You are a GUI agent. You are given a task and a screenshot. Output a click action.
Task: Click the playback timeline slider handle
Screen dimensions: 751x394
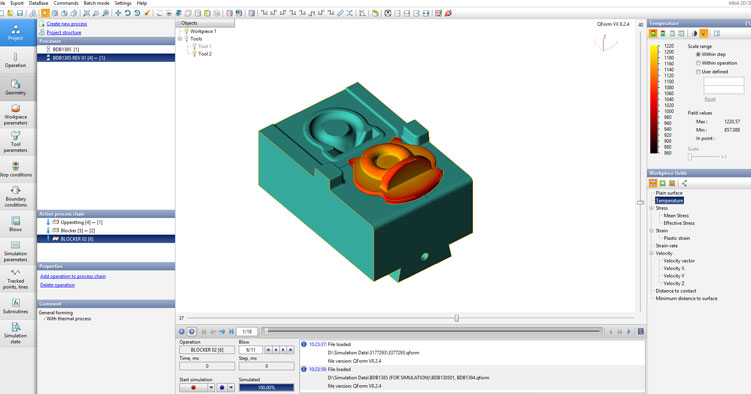pyautogui.click(x=267, y=331)
